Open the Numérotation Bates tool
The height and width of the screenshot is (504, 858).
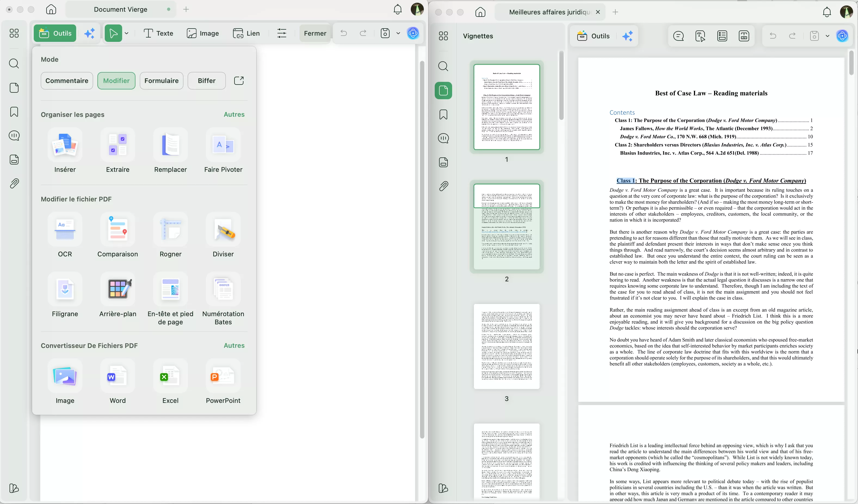[x=223, y=290]
